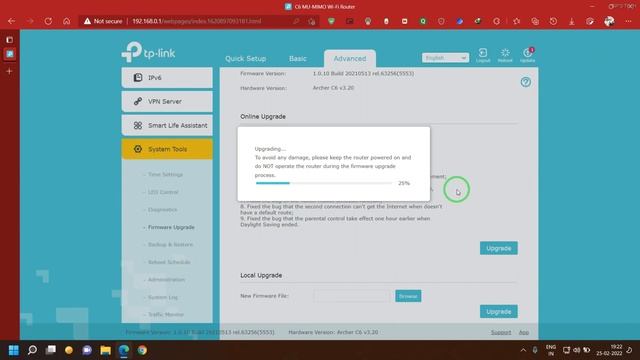Click the Not secure warning

point(103,21)
